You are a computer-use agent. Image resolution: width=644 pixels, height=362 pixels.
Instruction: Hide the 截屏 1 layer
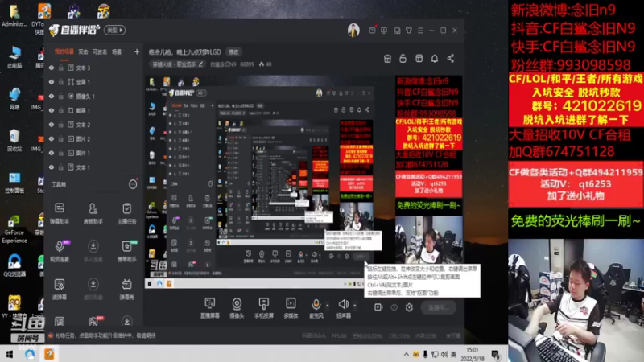[x=52, y=110]
